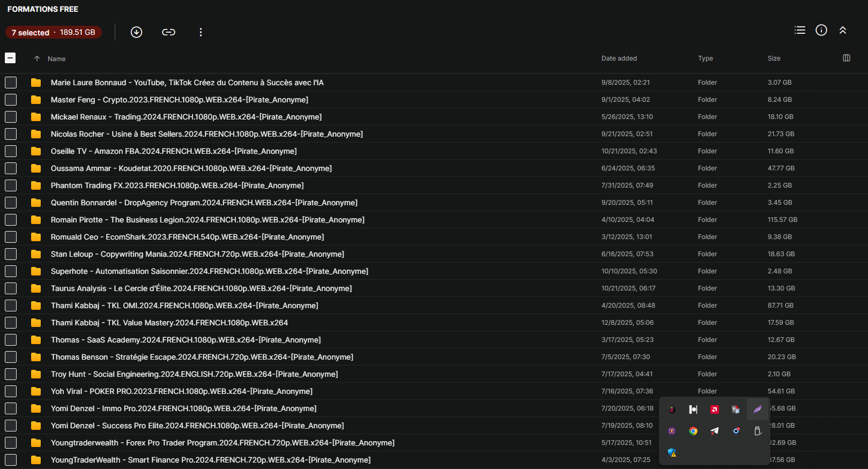Click folder icon of Yoh Viral POKER PRO
868x469 pixels.
(36, 391)
